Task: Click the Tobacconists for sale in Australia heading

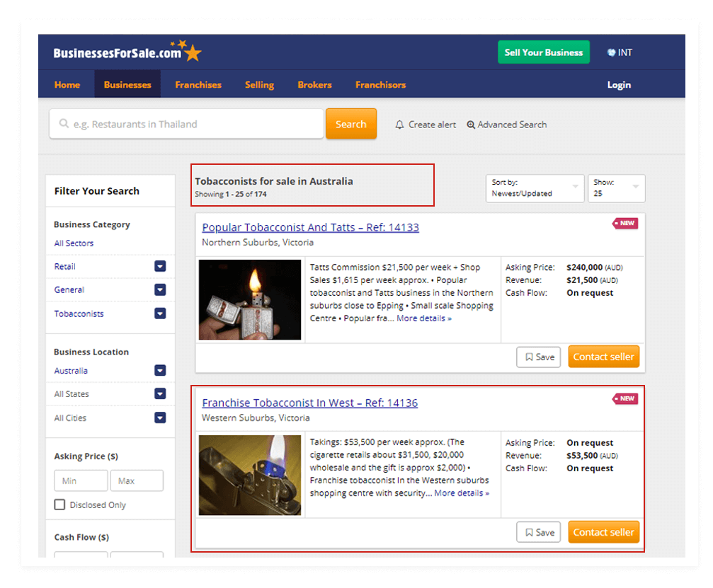Action: (274, 181)
